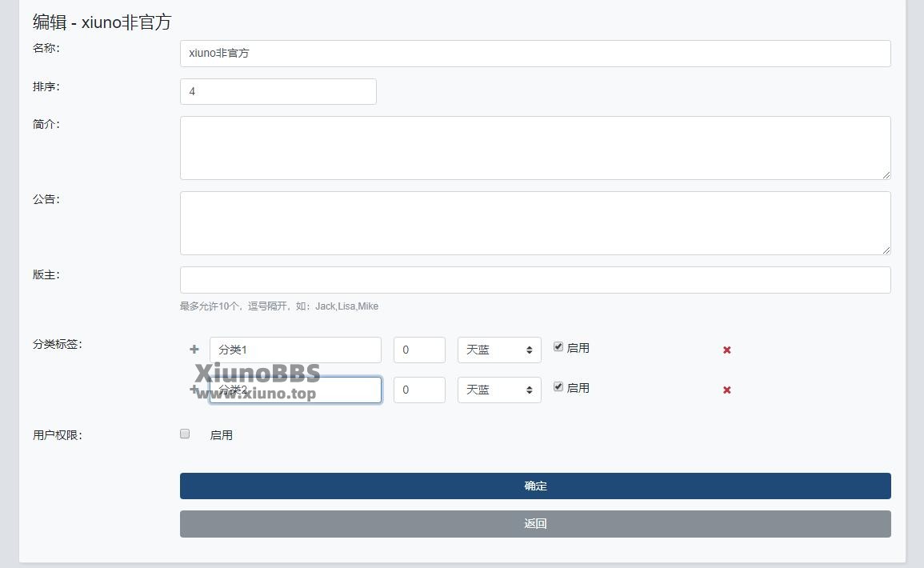Image resolution: width=924 pixels, height=568 pixels.
Task: Focus the 排序 field with value 4
Action: 278,91
